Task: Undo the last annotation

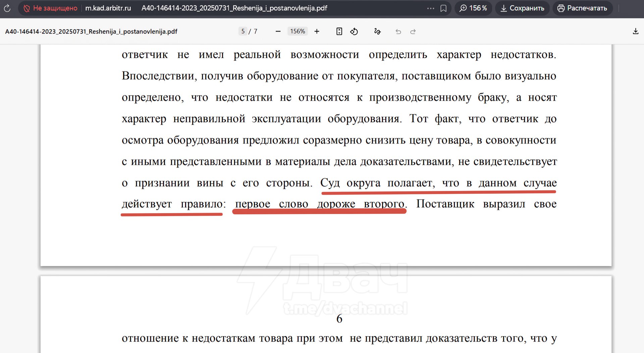Action: pos(398,32)
